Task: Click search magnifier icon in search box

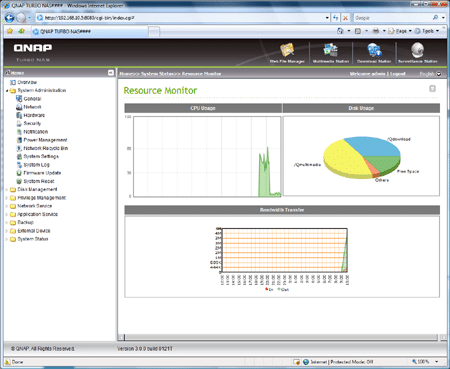Action: tap(435, 18)
